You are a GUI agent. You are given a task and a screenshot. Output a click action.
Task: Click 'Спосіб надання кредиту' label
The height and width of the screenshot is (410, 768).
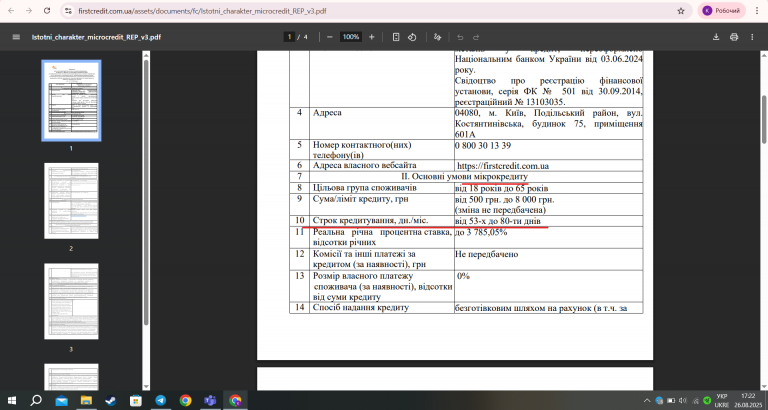(x=360, y=308)
